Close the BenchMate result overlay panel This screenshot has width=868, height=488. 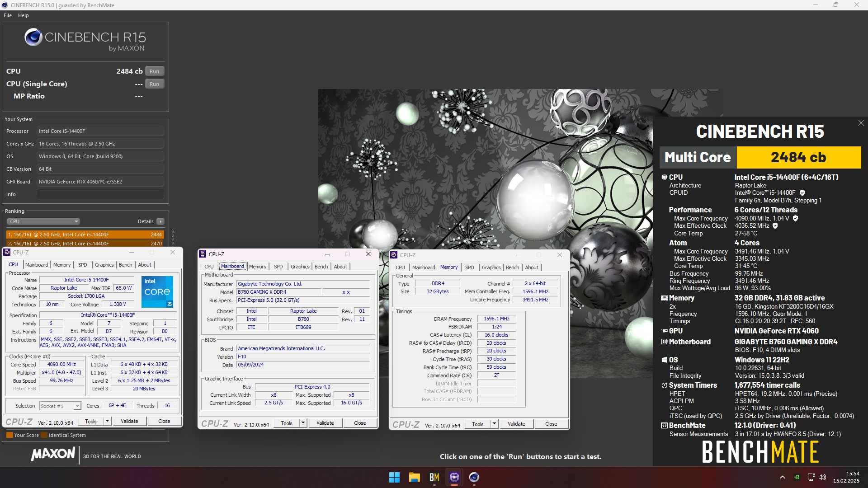(861, 123)
